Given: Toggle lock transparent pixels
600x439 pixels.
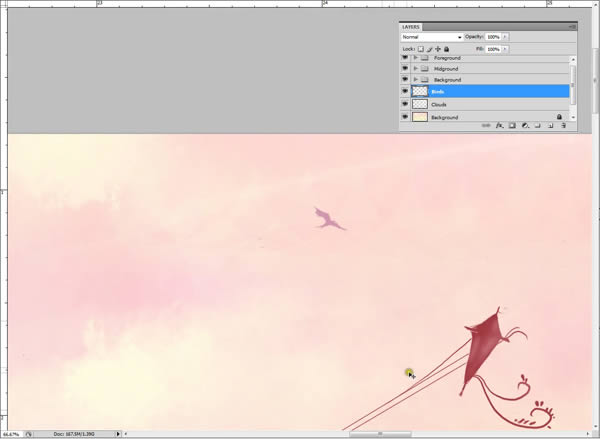Looking at the screenshot, I should coord(421,49).
